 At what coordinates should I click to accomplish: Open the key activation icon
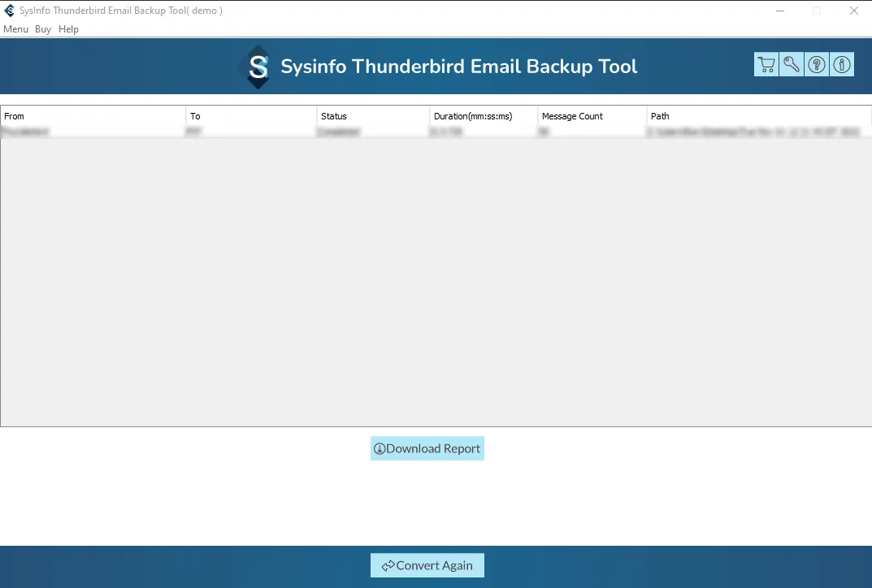click(792, 64)
